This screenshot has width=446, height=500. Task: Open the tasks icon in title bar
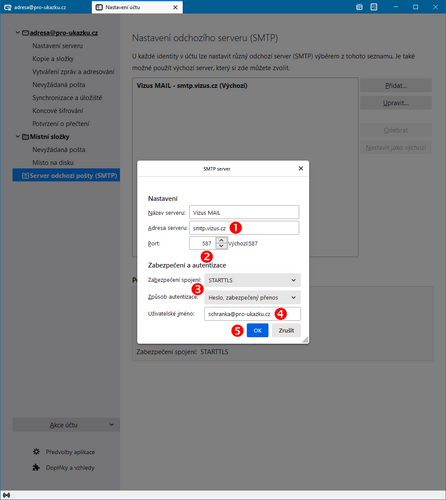point(374,7)
